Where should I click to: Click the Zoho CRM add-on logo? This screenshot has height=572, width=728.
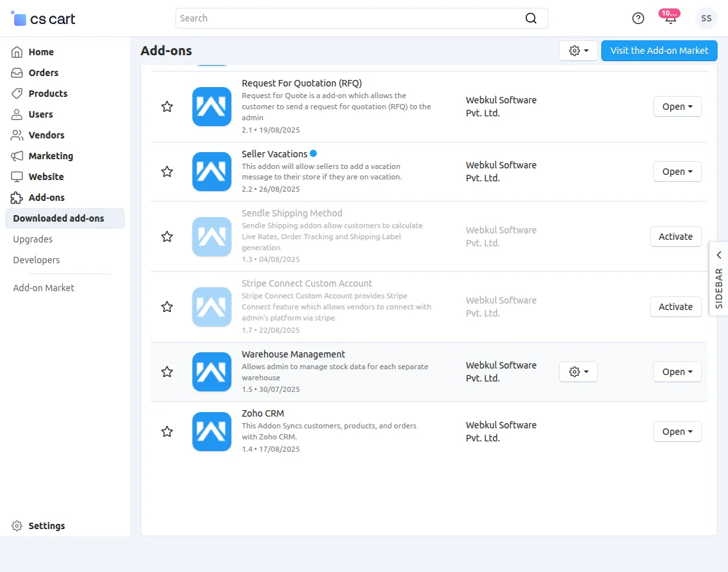pos(212,432)
